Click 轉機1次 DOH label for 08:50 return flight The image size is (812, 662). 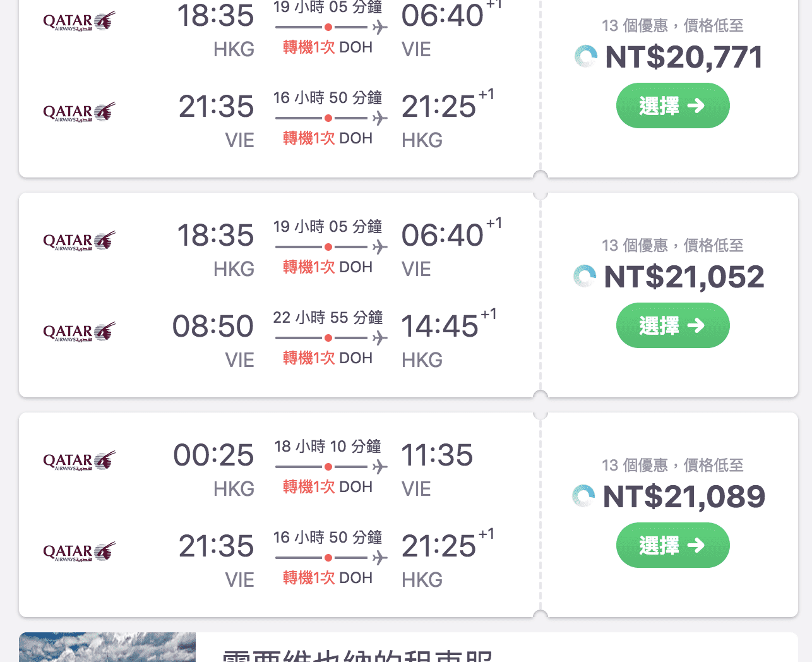pos(328,358)
